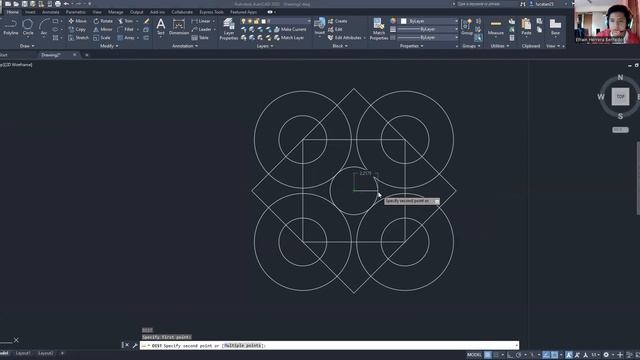Open the workspace switching gear in status bar
Image resolution: width=640 pixels, height=360 pixels.
click(x=606, y=355)
